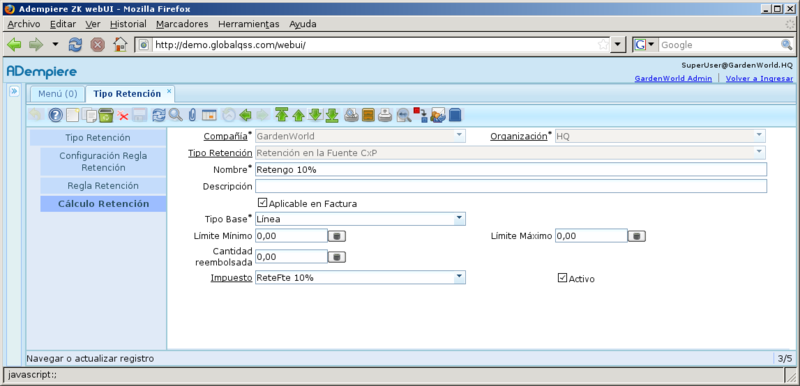Open the Report toolbar icon
The height and width of the screenshot is (386, 800).
tap(352, 116)
